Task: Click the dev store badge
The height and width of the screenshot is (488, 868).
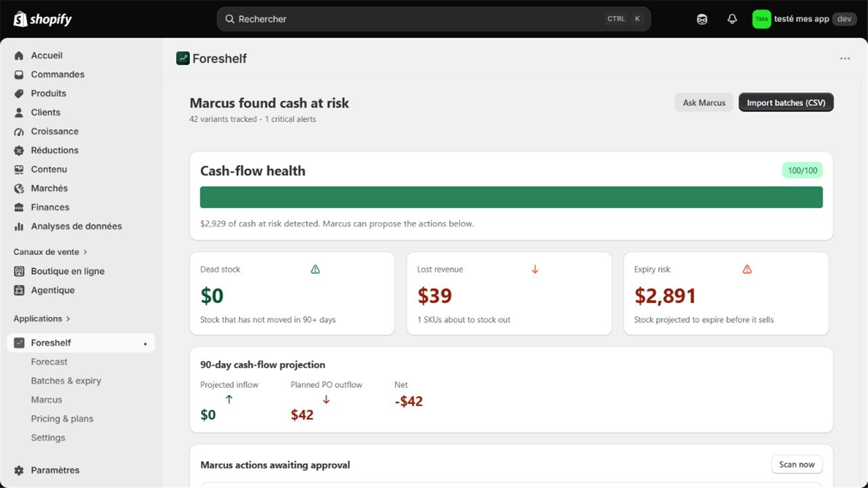Action: [844, 19]
